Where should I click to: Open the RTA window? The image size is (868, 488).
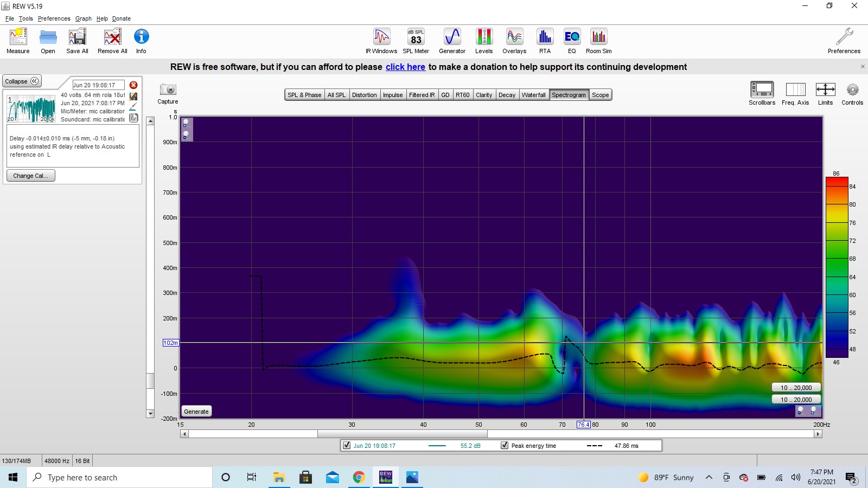[545, 37]
